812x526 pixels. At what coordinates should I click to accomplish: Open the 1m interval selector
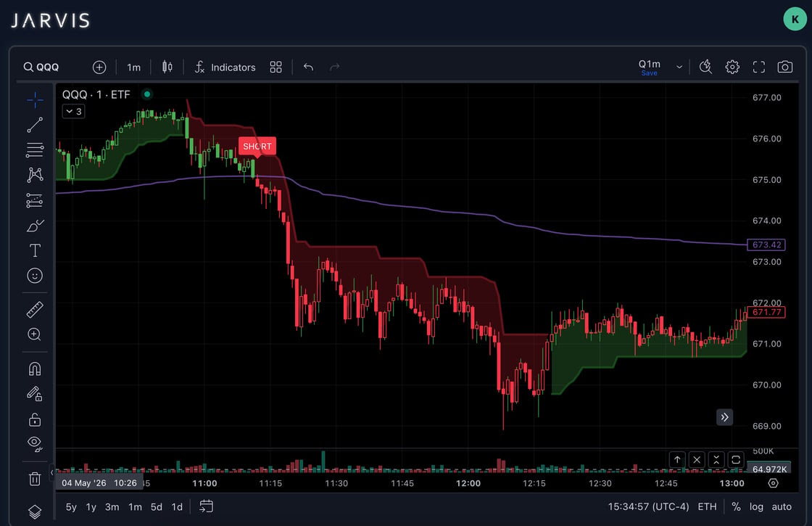tap(133, 67)
